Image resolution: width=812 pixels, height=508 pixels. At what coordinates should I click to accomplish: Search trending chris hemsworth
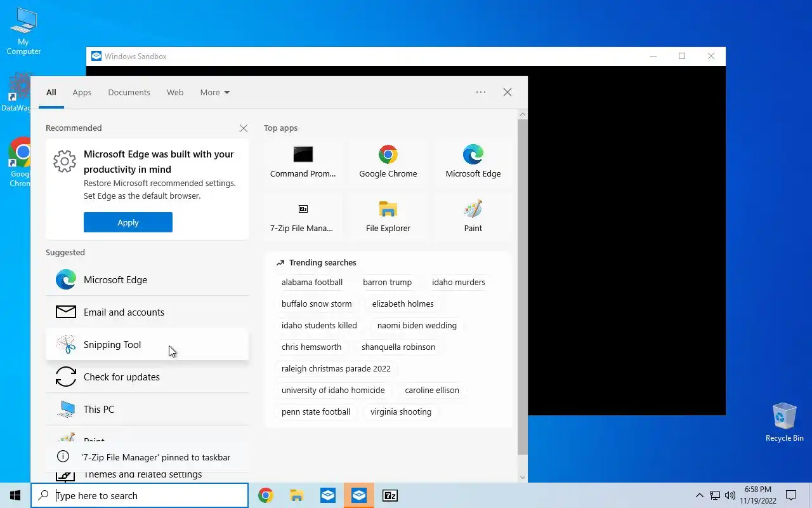(x=311, y=347)
